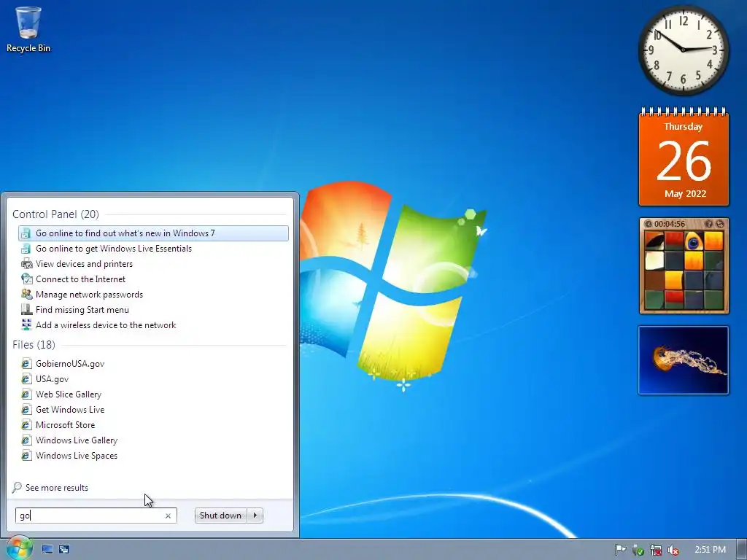The height and width of the screenshot is (560, 747).
Task: Move the brown puzzle tile
Action: [654, 280]
